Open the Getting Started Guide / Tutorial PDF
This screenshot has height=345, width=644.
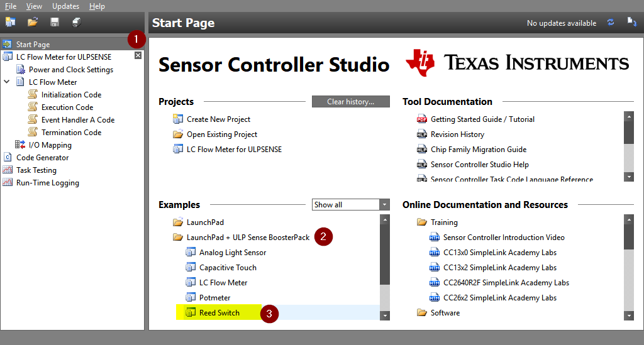coord(482,119)
